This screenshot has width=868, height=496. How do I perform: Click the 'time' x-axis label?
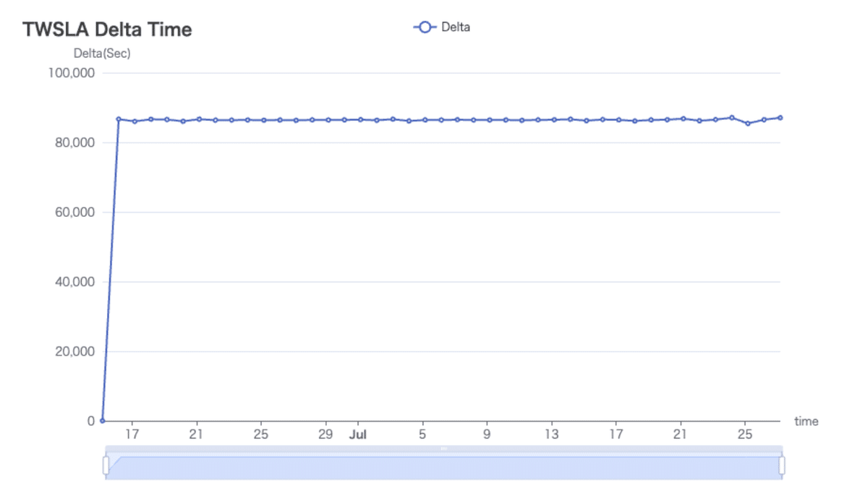click(x=806, y=421)
